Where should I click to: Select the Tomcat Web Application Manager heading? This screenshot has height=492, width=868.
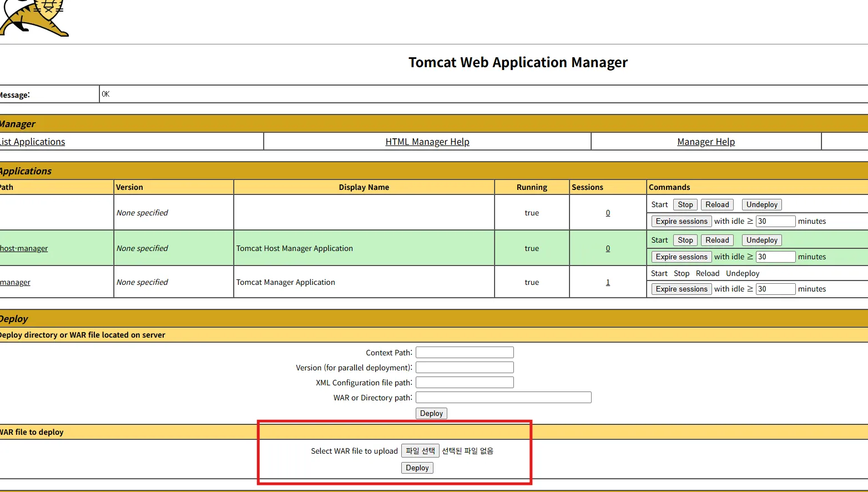click(518, 62)
